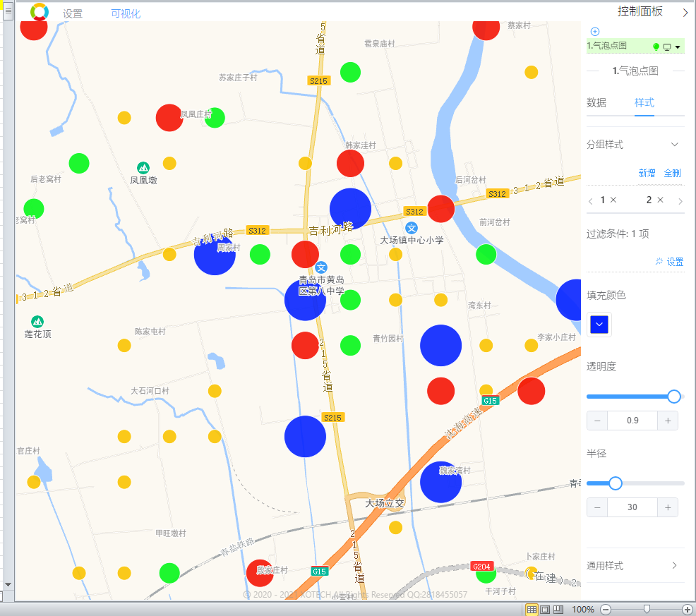Click the yellow bubble near 大石河口村
696x616 pixels.
[x=215, y=391]
